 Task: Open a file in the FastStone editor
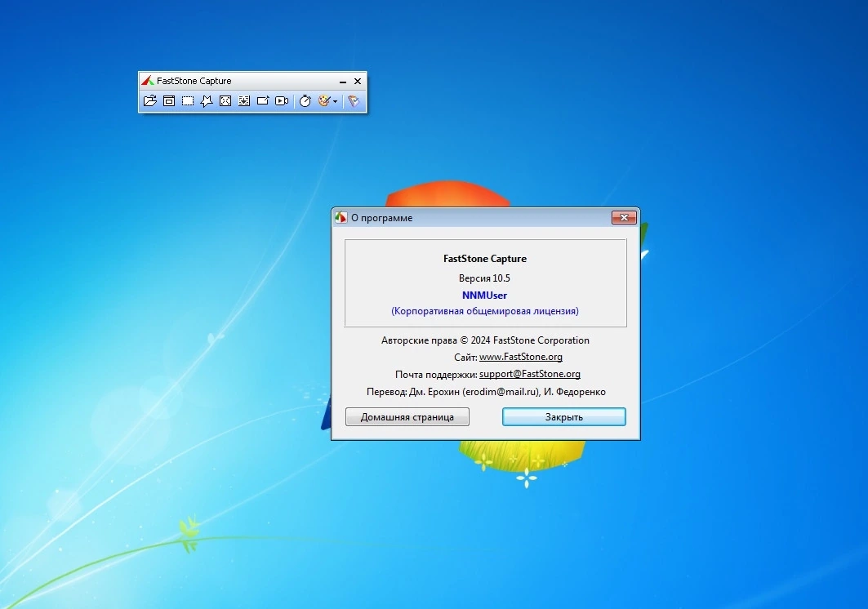click(150, 100)
